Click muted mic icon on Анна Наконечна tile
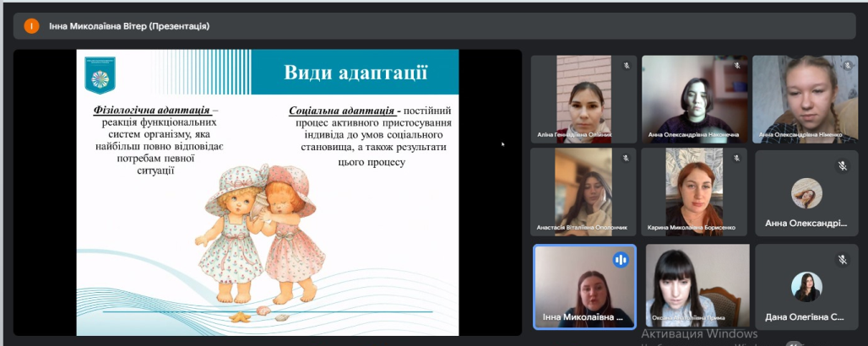Screen dimensions: 868x346 (737, 65)
